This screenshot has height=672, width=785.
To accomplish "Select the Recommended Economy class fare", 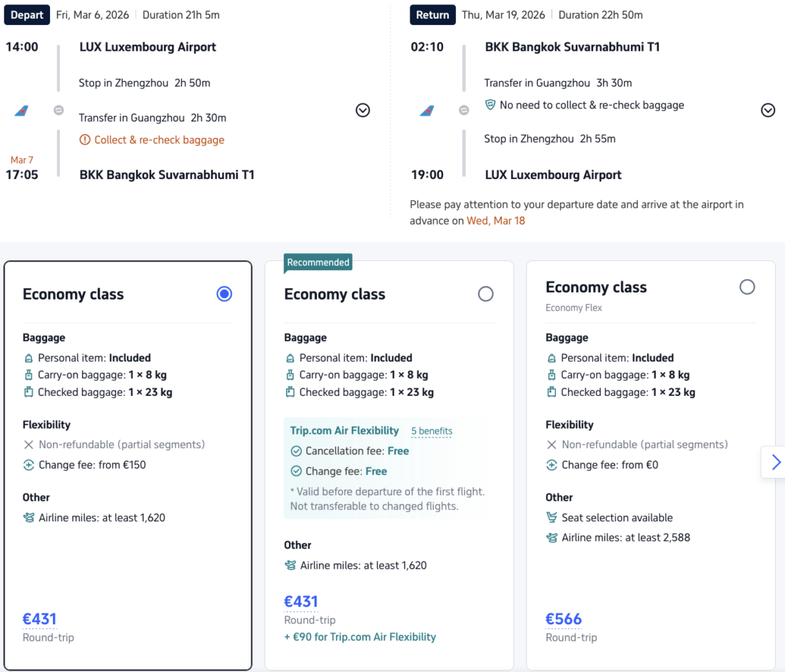I will pyautogui.click(x=485, y=294).
